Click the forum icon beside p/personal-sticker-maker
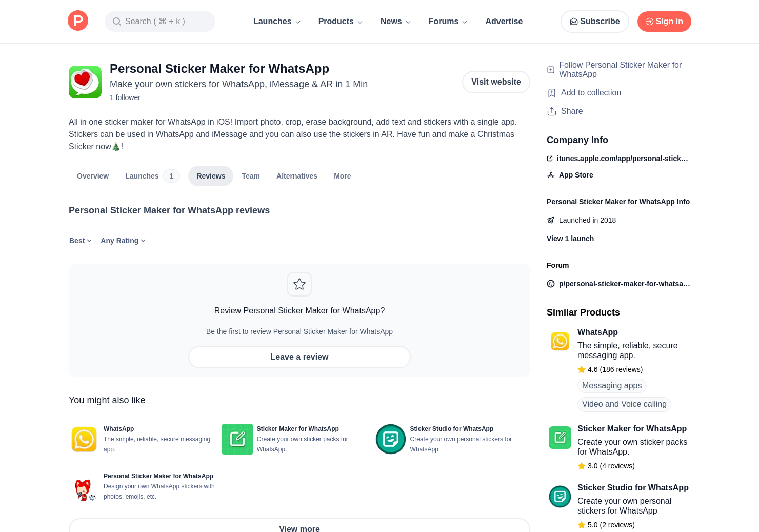Image resolution: width=759 pixels, height=532 pixels. (551, 284)
